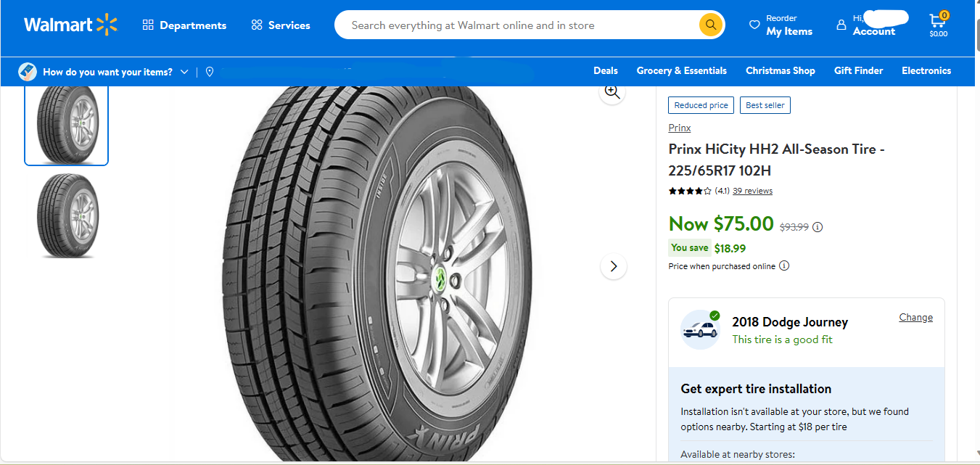Click the yellow search magnifier icon
The image size is (980, 465).
710,24
